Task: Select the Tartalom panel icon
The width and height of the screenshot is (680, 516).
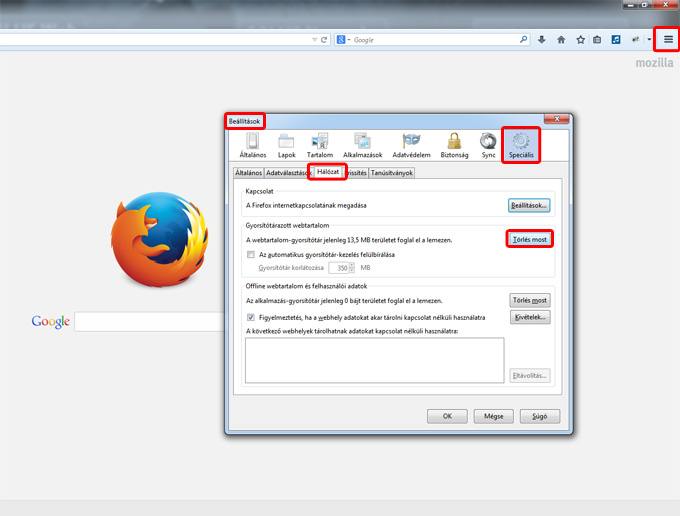Action: [x=320, y=146]
